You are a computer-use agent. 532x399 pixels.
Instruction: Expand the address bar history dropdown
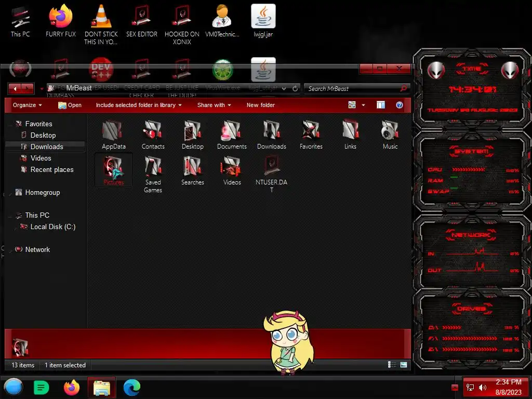pyautogui.click(x=284, y=88)
